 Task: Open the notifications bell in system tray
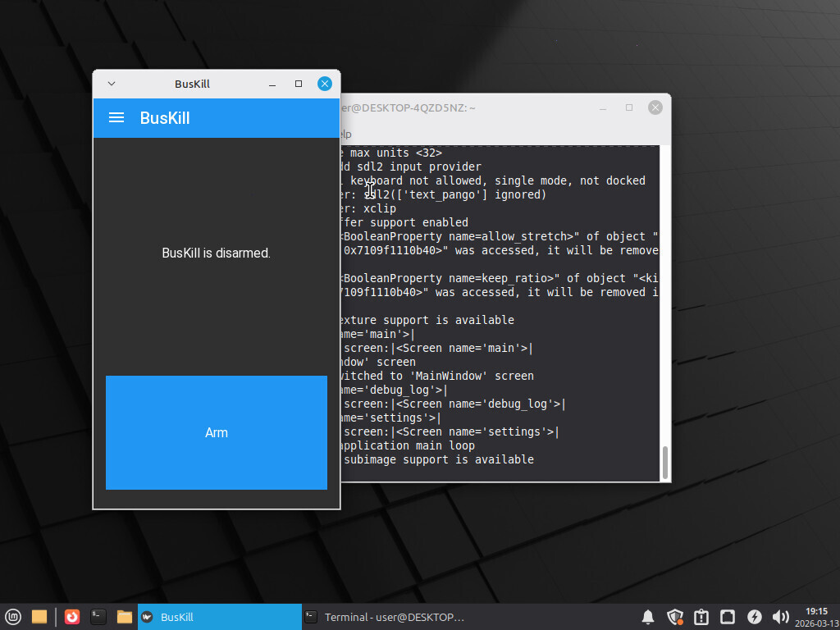tap(648, 617)
